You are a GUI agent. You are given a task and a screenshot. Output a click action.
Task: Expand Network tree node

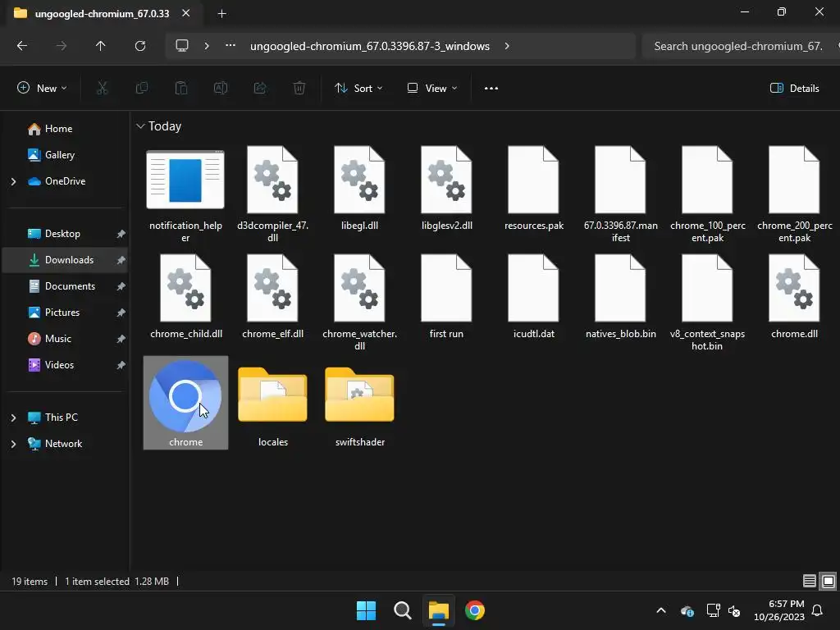click(x=13, y=444)
